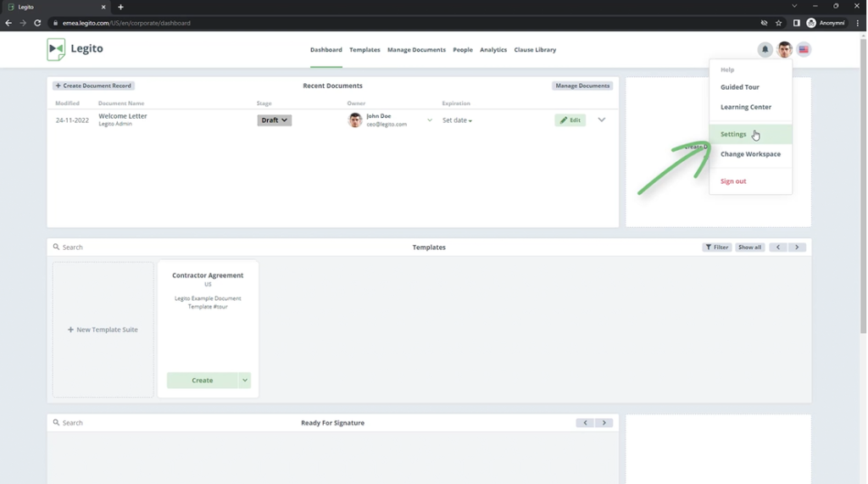Switch to the Clause Library tab

coord(535,50)
